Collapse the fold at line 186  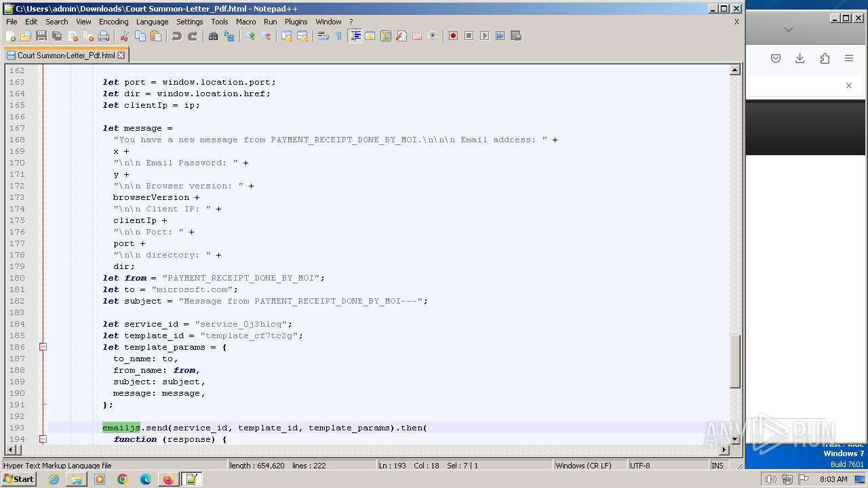click(x=43, y=347)
